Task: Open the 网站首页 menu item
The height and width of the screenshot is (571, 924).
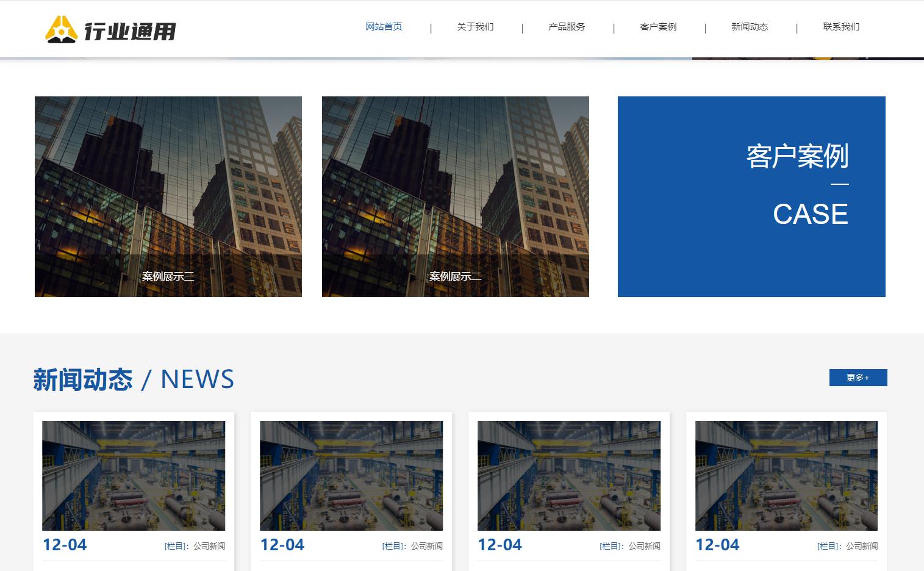Action: click(x=384, y=27)
